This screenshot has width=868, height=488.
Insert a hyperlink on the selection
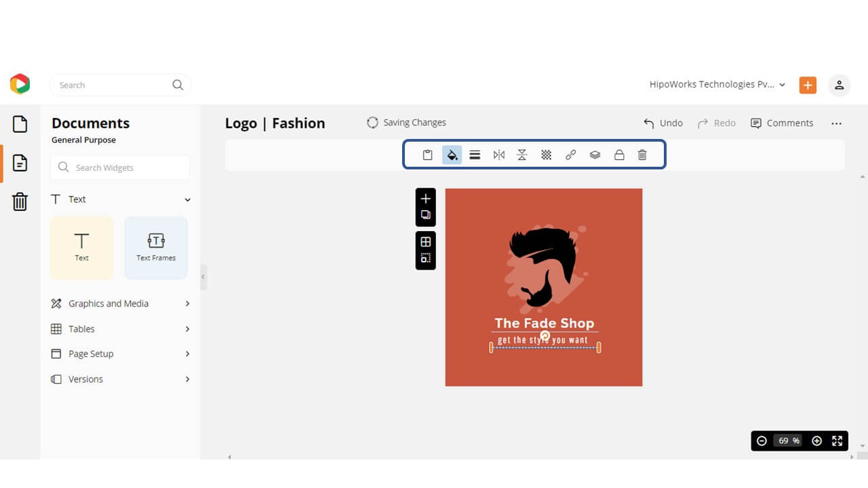point(570,155)
